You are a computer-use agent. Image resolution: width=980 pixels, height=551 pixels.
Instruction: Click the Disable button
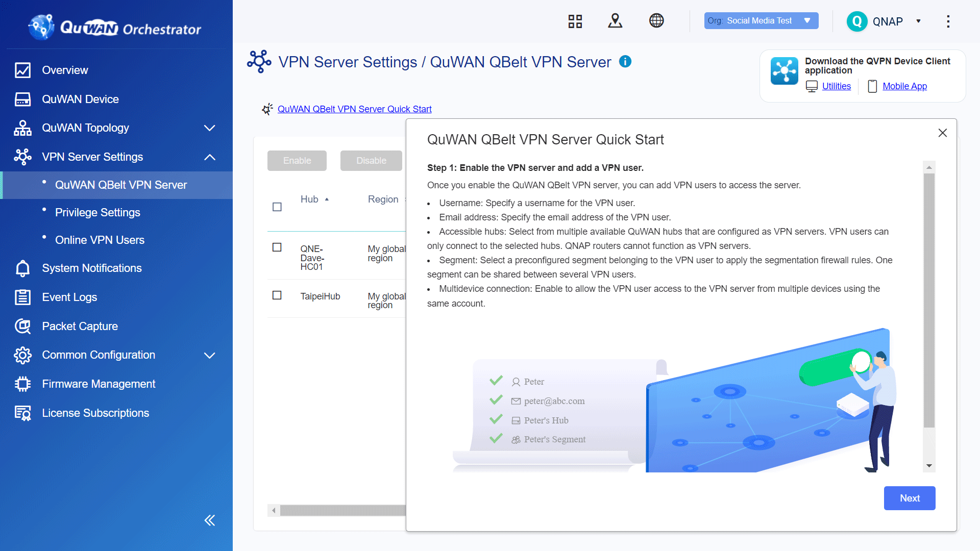(371, 161)
